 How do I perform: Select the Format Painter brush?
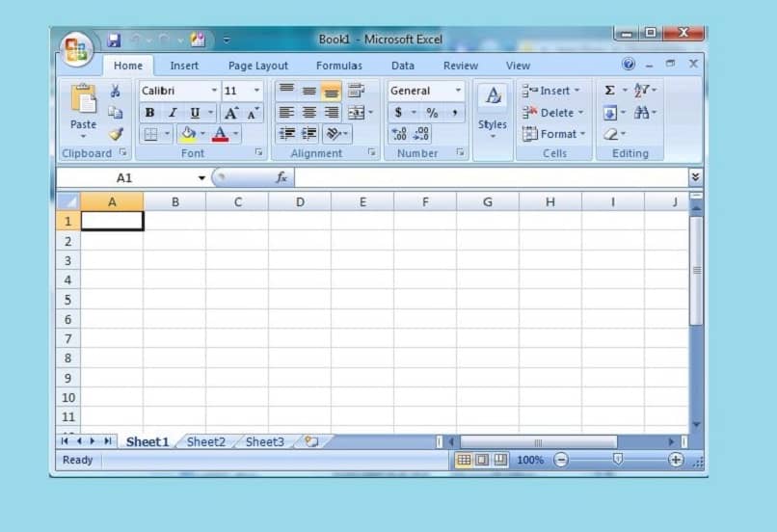click(116, 134)
